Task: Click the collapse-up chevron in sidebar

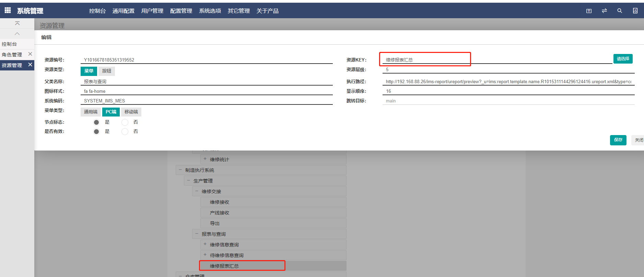Action: 17,34
